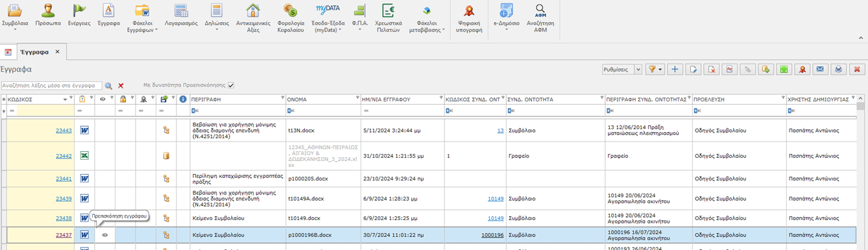
Task: Click the Word file icon in row 23443
Action: pos(84,130)
